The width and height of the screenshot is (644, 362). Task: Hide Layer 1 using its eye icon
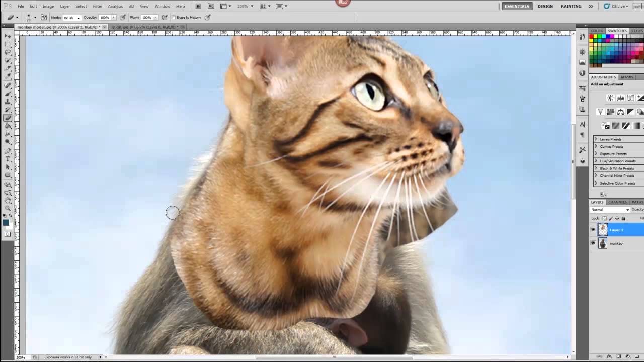pos(593,230)
